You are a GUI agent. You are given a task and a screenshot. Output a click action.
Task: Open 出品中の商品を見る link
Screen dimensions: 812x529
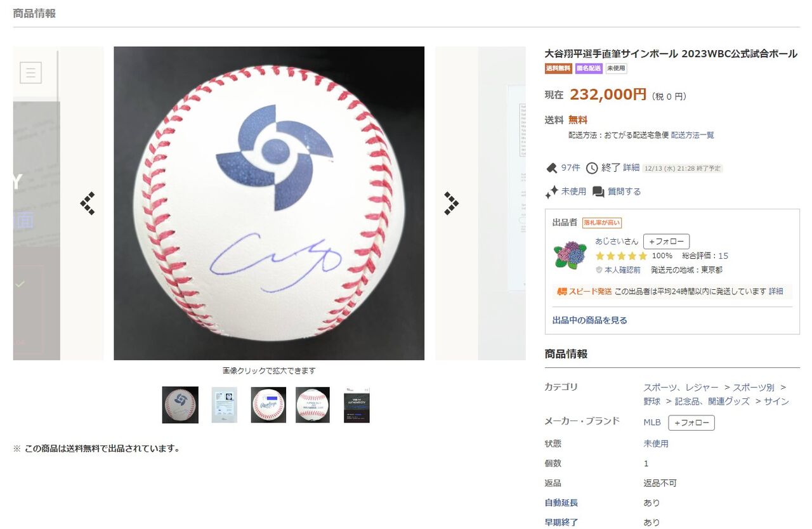pyautogui.click(x=590, y=320)
